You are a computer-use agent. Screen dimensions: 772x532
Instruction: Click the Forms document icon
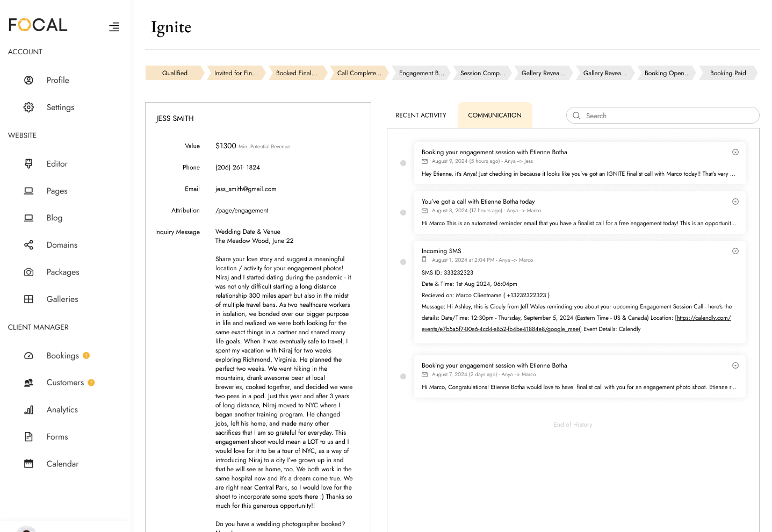click(x=28, y=437)
